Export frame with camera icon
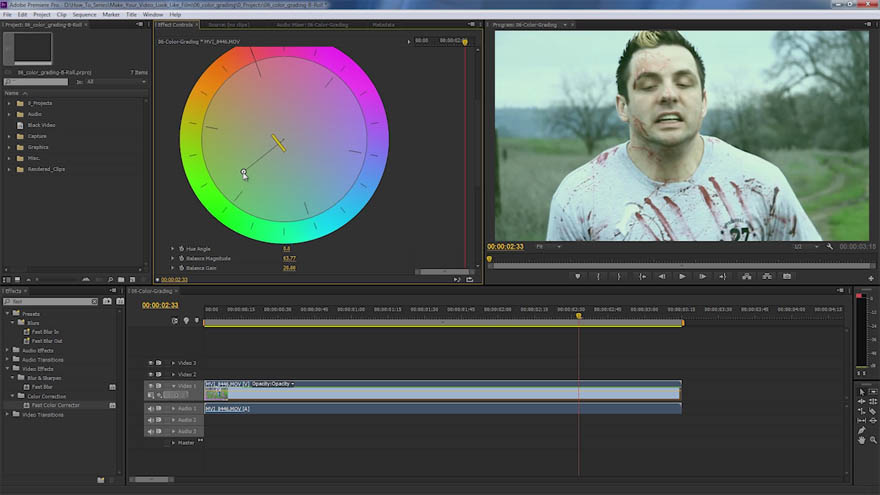This screenshot has width=880, height=495. click(787, 276)
